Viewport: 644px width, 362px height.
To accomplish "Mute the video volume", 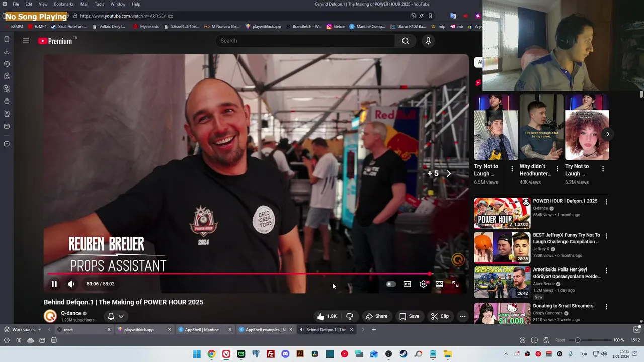I will point(71,284).
